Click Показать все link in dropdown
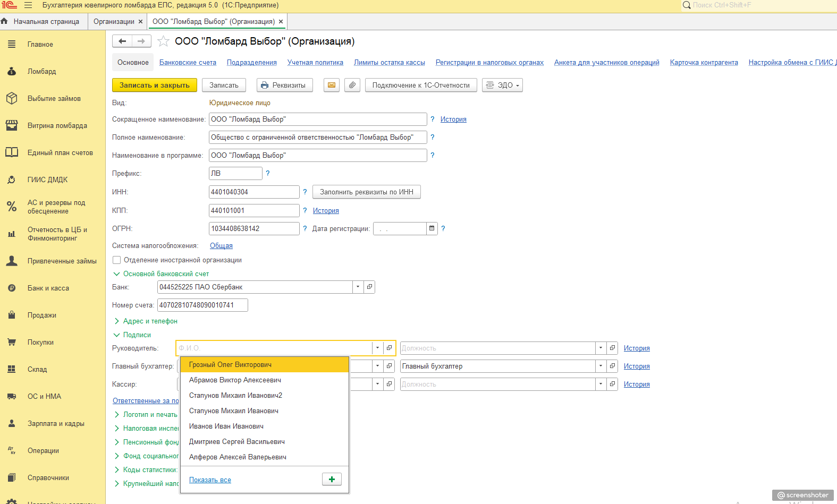The width and height of the screenshot is (837, 504). [x=210, y=480]
